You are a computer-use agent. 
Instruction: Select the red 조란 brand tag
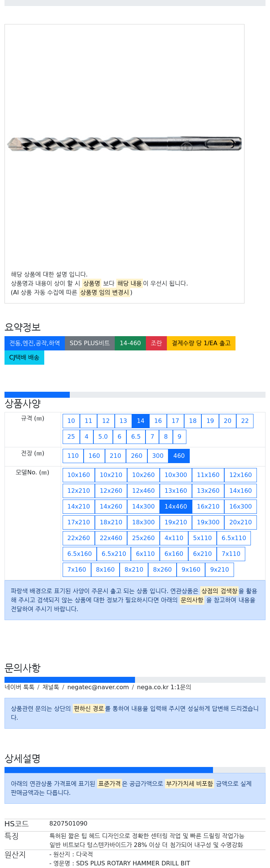[x=156, y=343]
